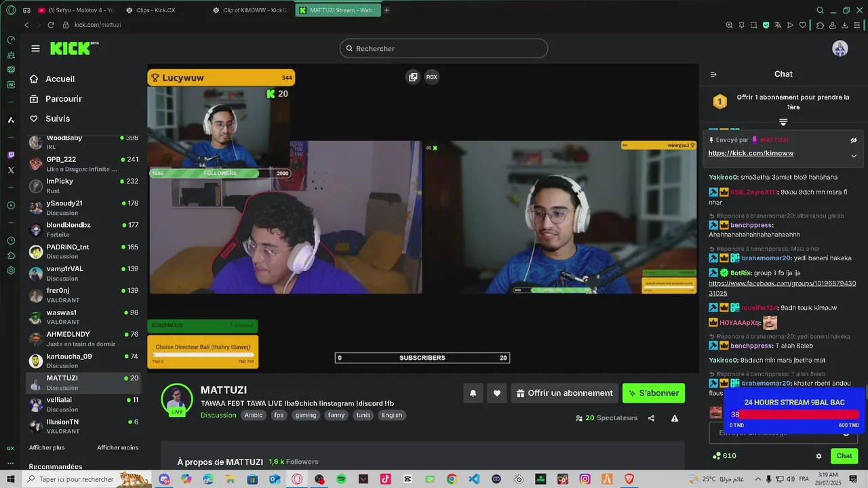Click the Discussion category link
Image resolution: width=868 pixels, height=488 pixels.
tap(218, 415)
